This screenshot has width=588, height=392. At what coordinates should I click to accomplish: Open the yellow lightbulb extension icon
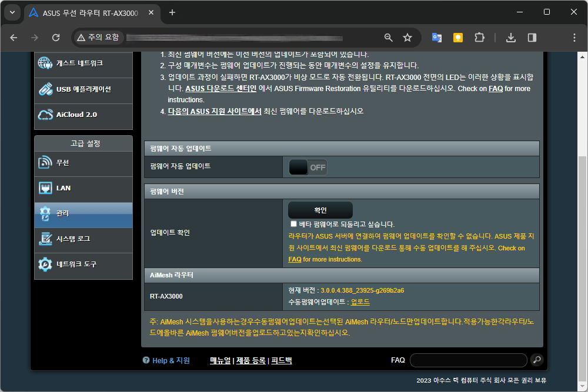[x=458, y=38]
